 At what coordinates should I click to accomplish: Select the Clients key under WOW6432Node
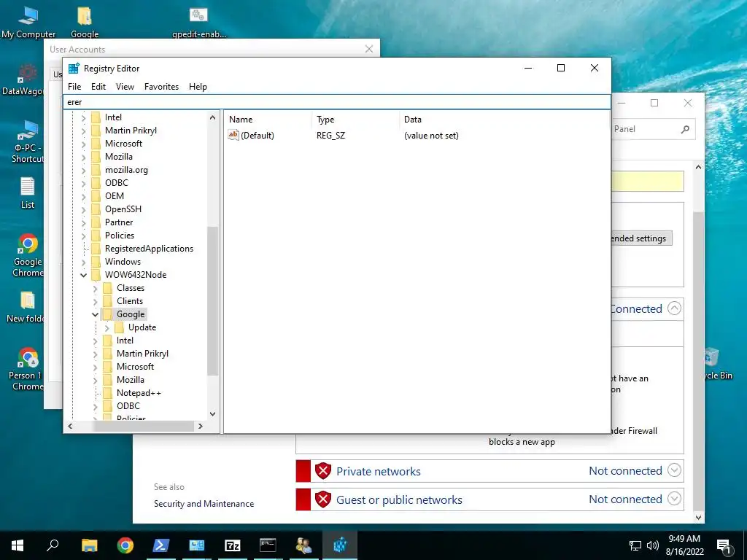pyautogui.click(x=130, y=301)
